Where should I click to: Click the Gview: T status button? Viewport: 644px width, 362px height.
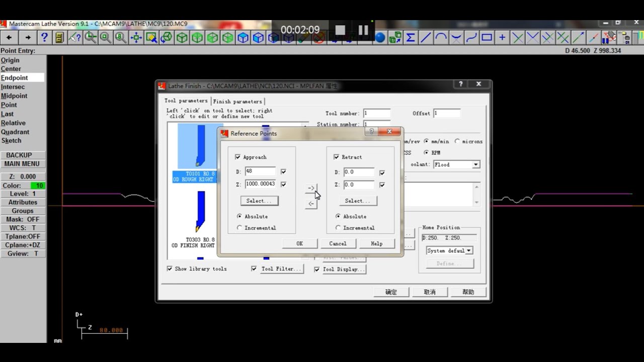tap(23, 253)
